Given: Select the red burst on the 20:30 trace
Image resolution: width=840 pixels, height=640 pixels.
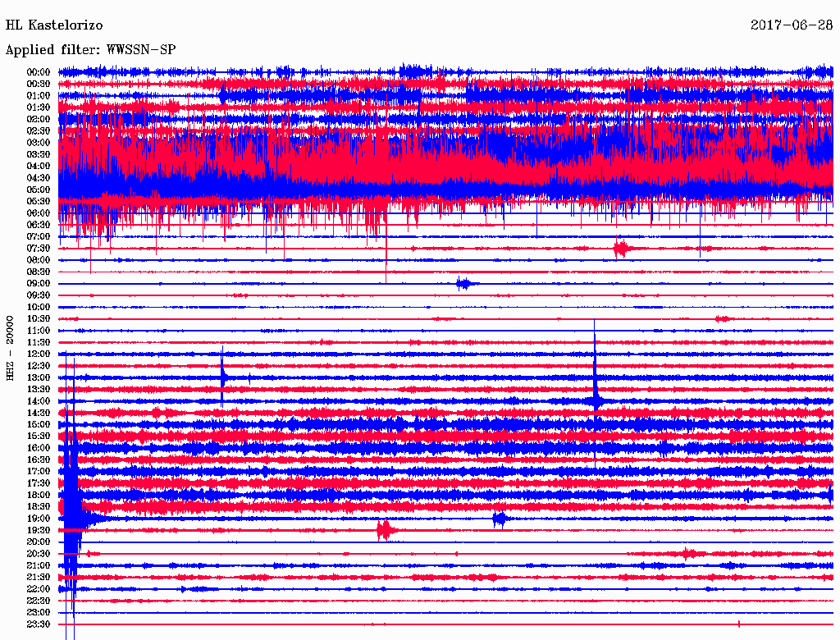Looking at the screenshot, I should [x=689, y=553].
